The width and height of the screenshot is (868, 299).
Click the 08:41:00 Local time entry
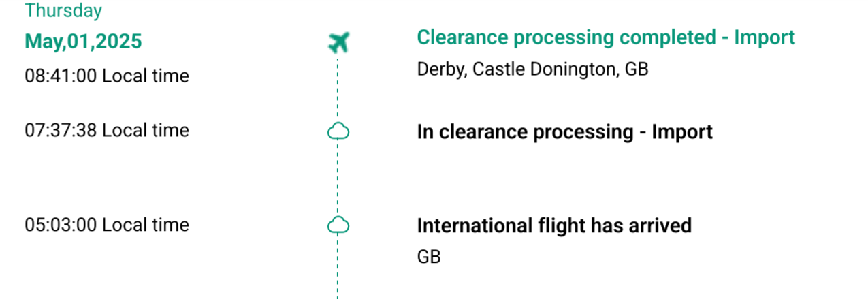point(107,76)
